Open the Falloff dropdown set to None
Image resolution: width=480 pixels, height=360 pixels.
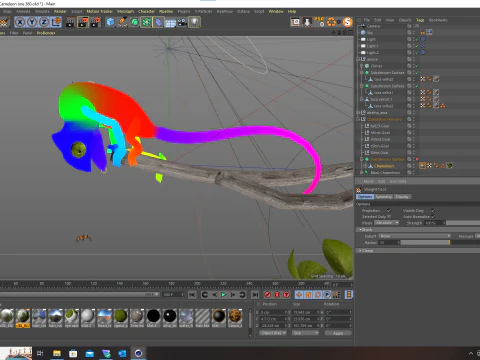click(415, 236)
